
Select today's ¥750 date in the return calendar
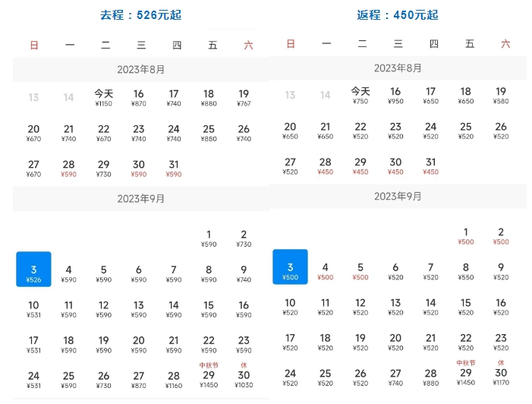pyautogui.click(x=360, y=96)
